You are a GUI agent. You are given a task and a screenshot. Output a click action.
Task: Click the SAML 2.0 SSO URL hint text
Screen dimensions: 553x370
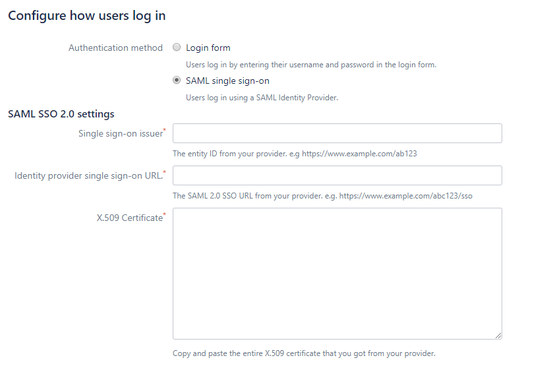(x=322, y=196)
